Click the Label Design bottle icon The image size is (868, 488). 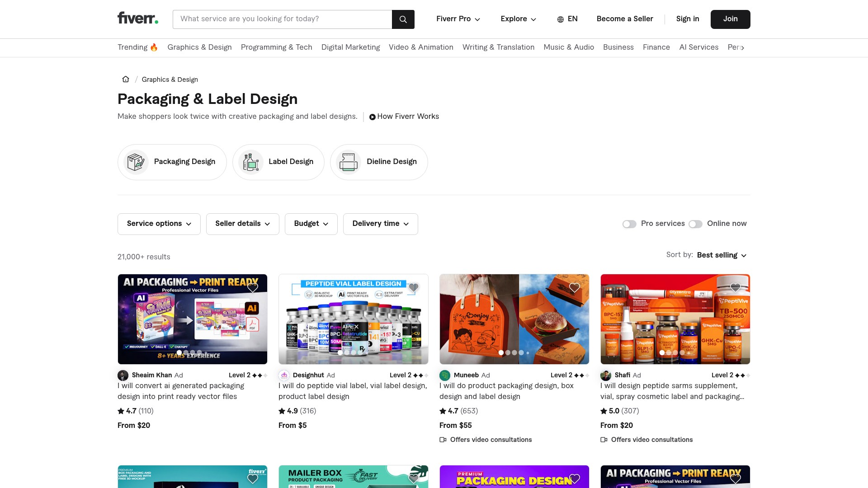(x=251, y=162)
